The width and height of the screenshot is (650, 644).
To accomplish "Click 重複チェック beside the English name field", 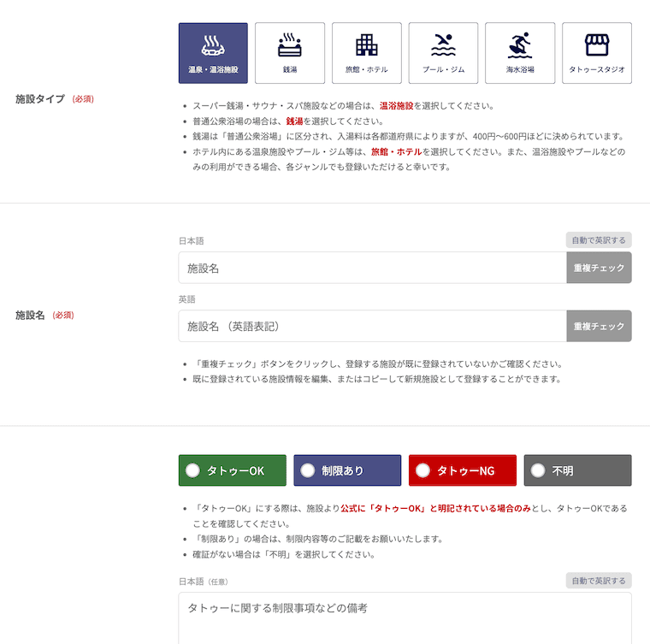I will [x=599, y=326].
